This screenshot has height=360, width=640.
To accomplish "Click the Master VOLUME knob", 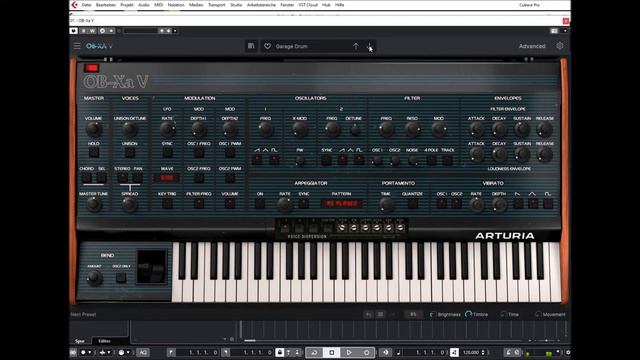I will click(x=94, y=129).
